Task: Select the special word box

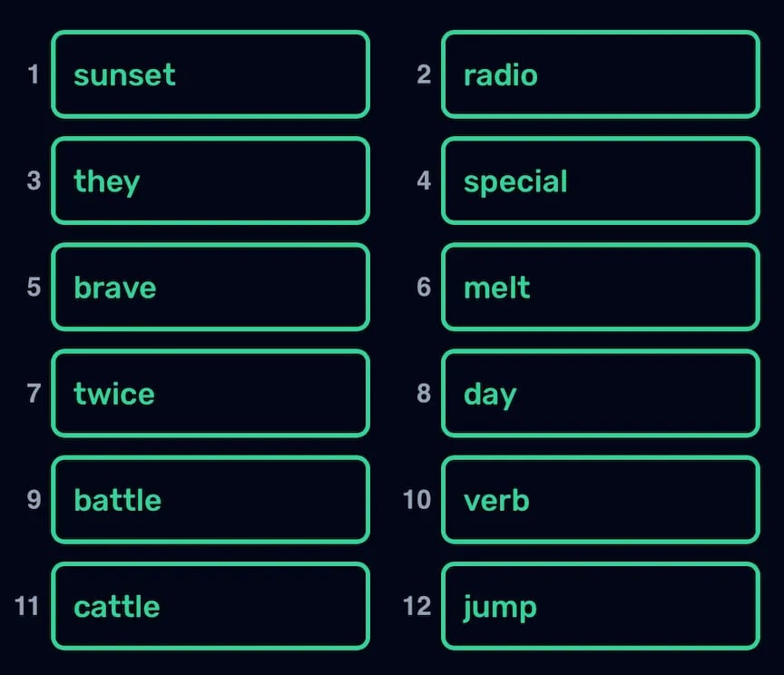Action: pos(600,181)
